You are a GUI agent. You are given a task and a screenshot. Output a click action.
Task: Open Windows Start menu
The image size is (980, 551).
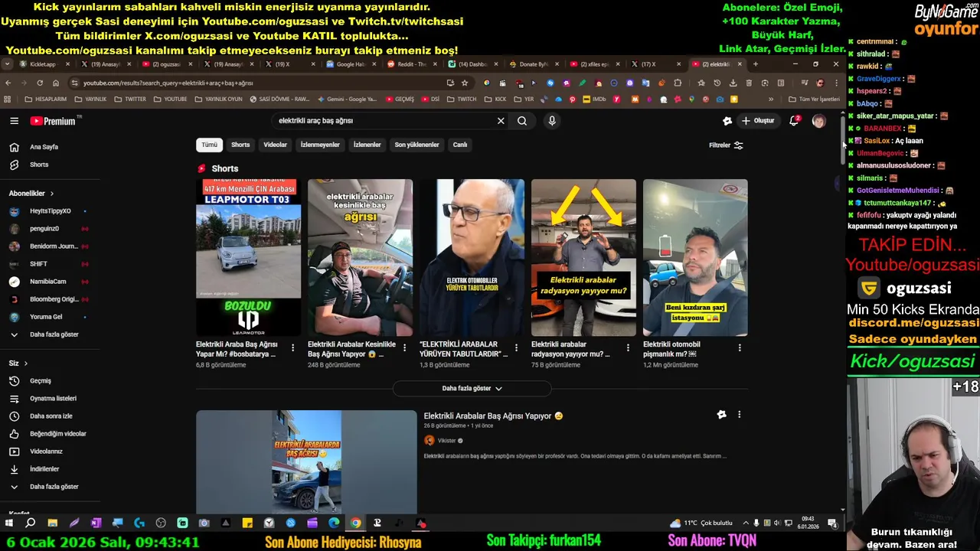(9, 523)
